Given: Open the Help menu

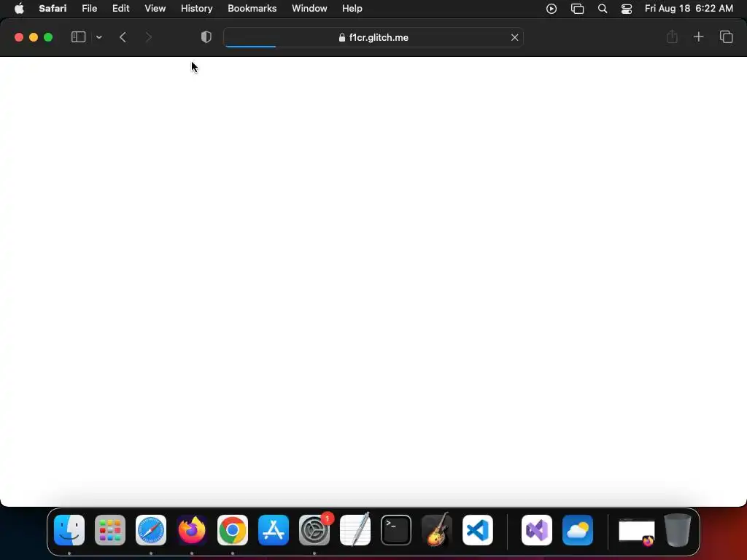Looking at the screenshot, I should click(x=352, y=8).
